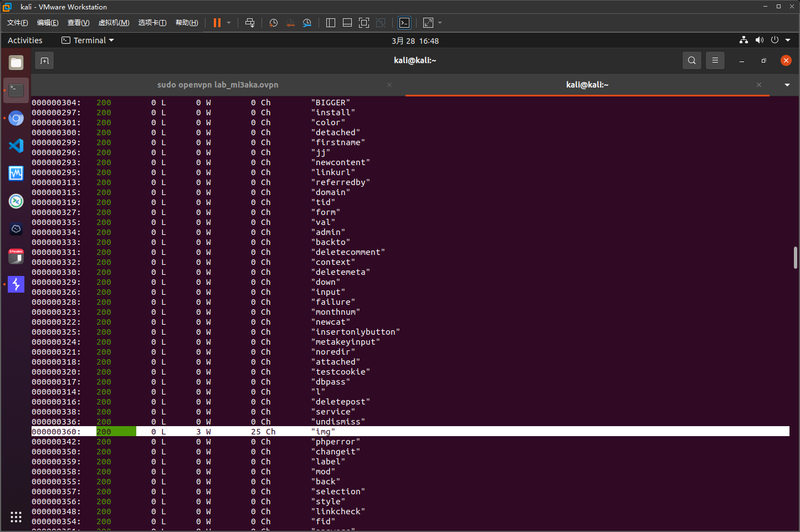Revert the VM to its previous snapshot
This screenshot has height=532, width=800.
pos(290,23)
